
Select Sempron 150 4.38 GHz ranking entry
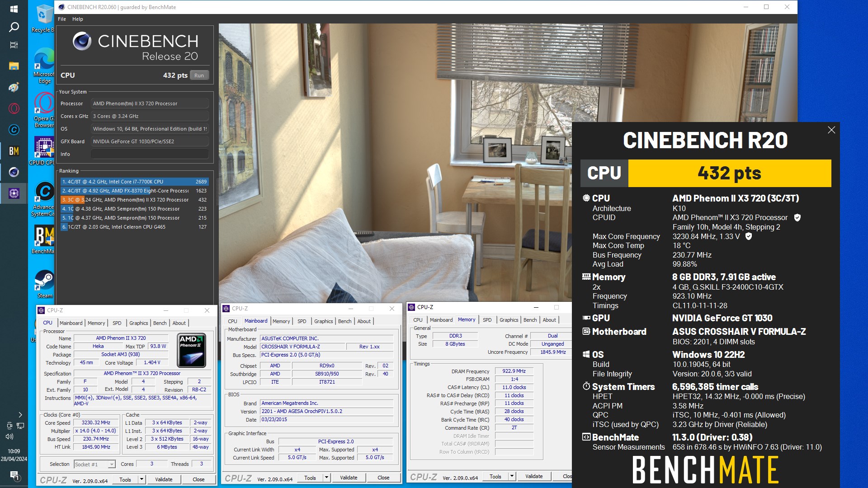[135, 209]
